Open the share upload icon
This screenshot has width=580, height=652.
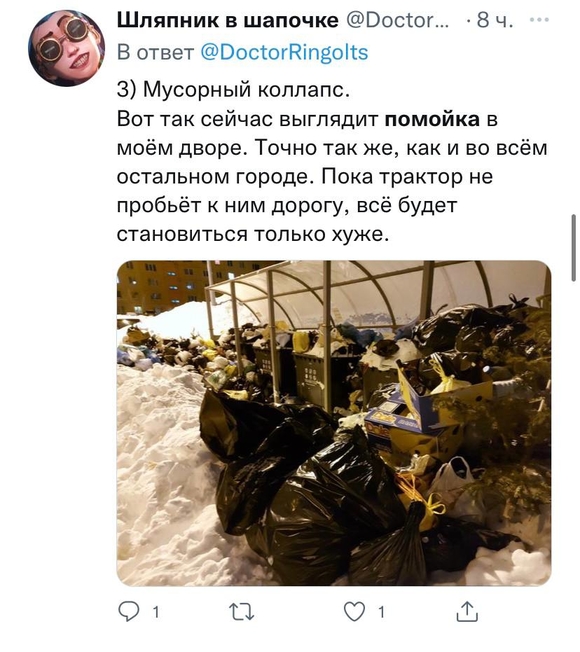(467, 611)
